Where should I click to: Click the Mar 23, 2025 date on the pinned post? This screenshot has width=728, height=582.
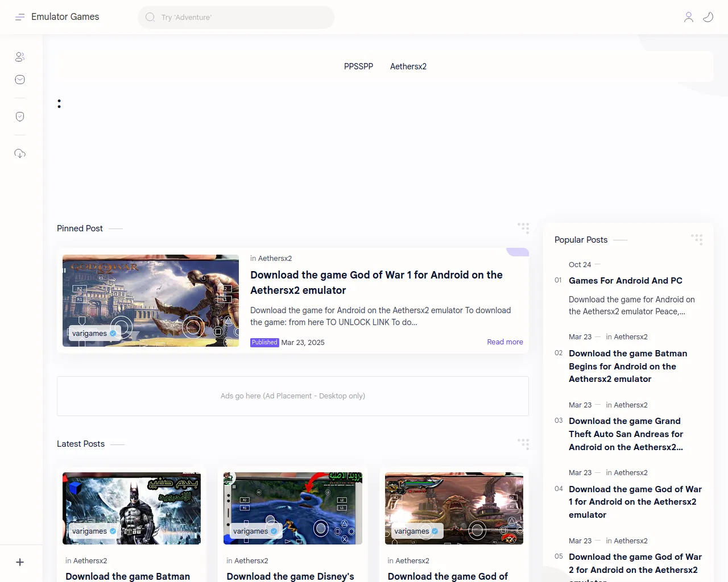(303, 342)
